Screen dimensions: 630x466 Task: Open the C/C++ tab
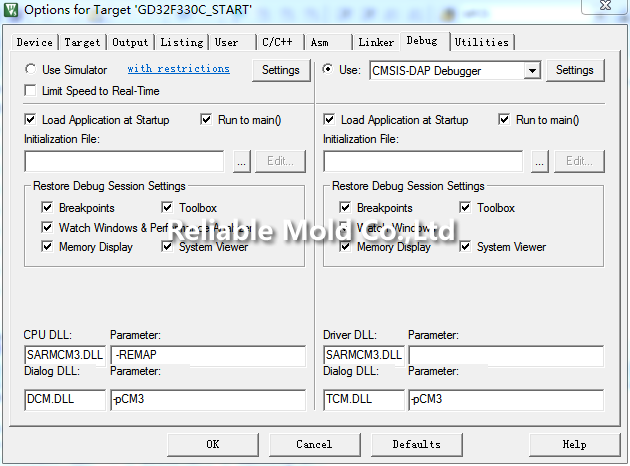[x=276, y=42]
